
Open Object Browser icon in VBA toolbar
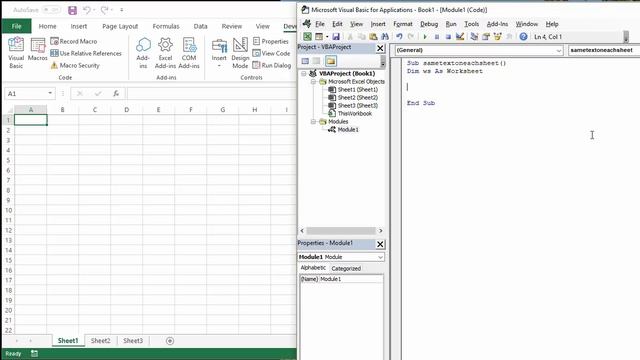pos(498,37)
